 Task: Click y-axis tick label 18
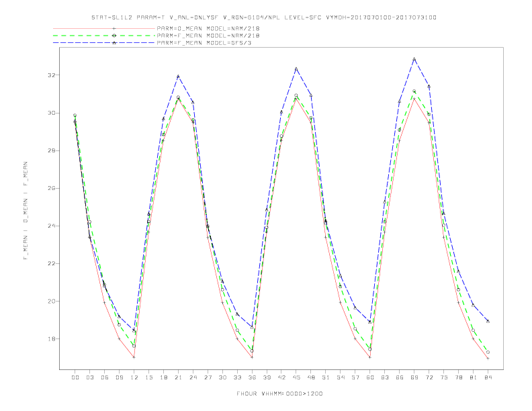51,338
